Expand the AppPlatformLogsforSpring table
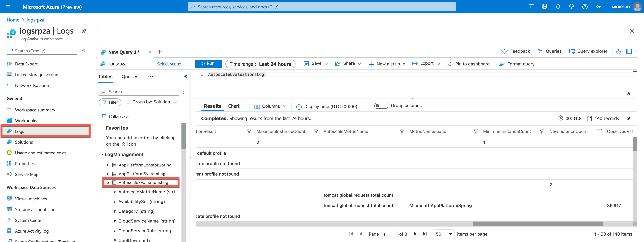644x242 pixels. pos(108,165)
